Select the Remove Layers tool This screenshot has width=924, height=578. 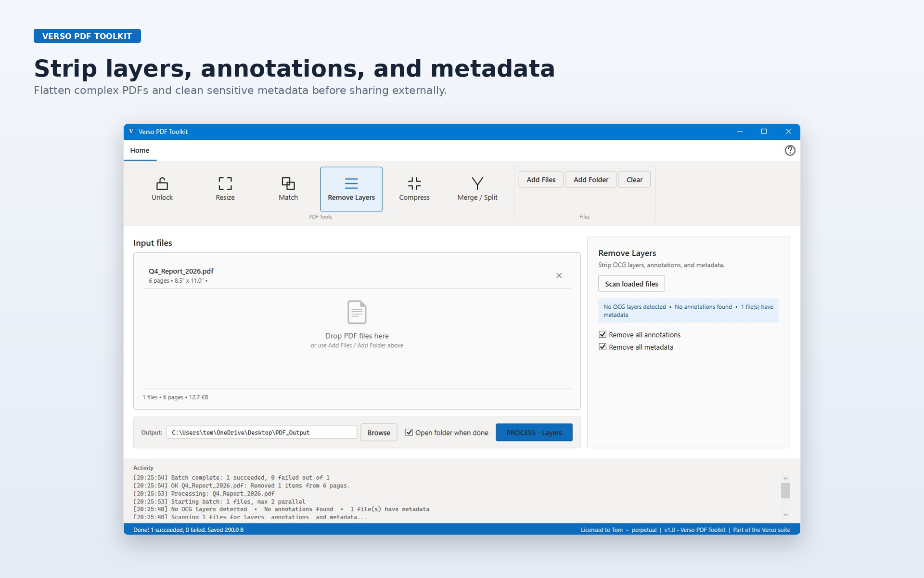(351, 189)
